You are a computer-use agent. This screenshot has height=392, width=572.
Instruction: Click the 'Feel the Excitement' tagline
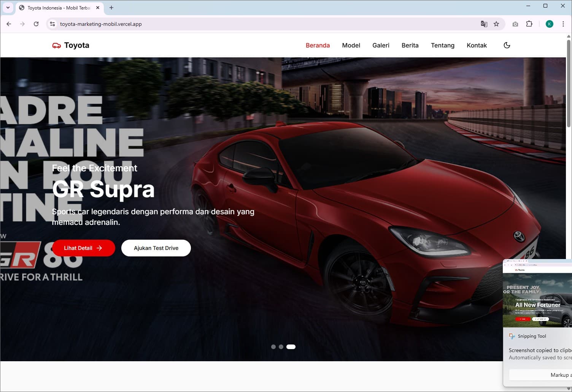pyautogui.click(x=95, y=168)
